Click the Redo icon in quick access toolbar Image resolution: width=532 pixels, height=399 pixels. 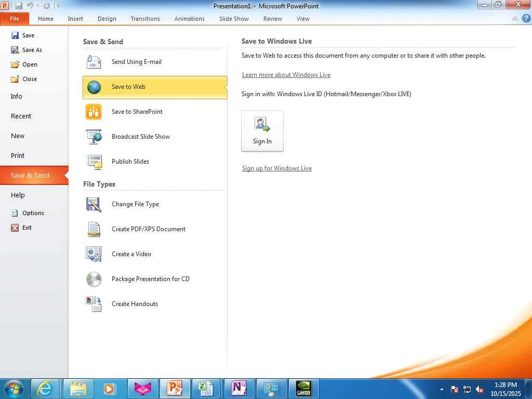click(47, 6)
